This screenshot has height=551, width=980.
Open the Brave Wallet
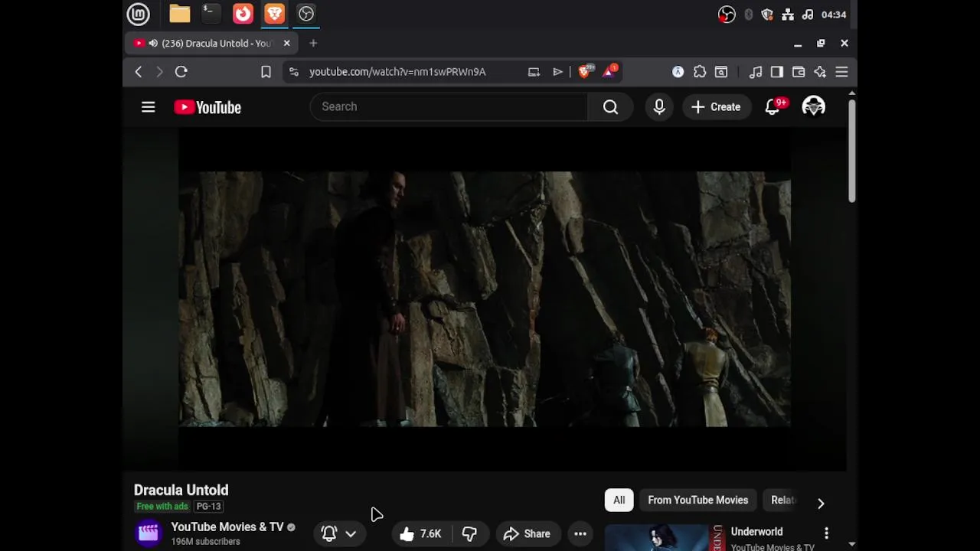[799, 72]
